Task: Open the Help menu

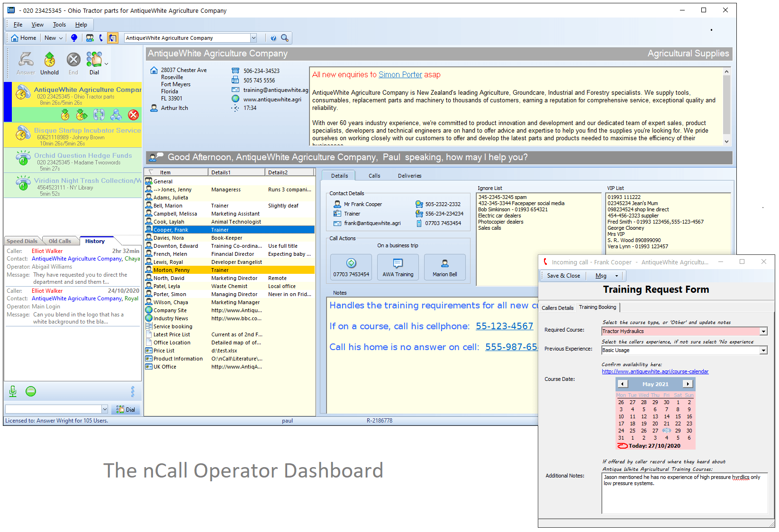Action: point(81,25)
